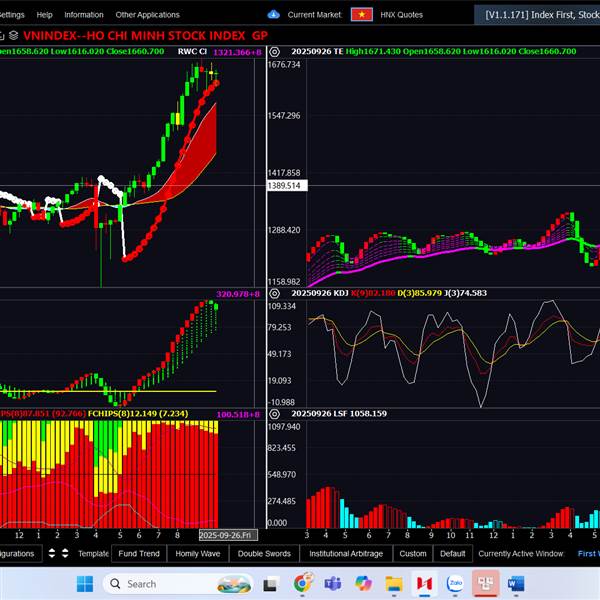Click the Vietnam flag market icon

click(362, 15)
